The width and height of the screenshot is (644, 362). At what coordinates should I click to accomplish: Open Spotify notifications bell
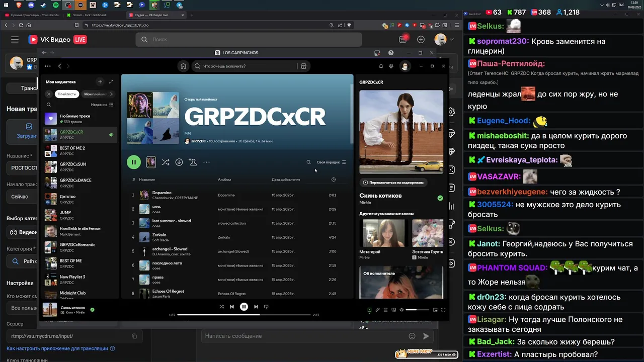click(x=381, y=66)
